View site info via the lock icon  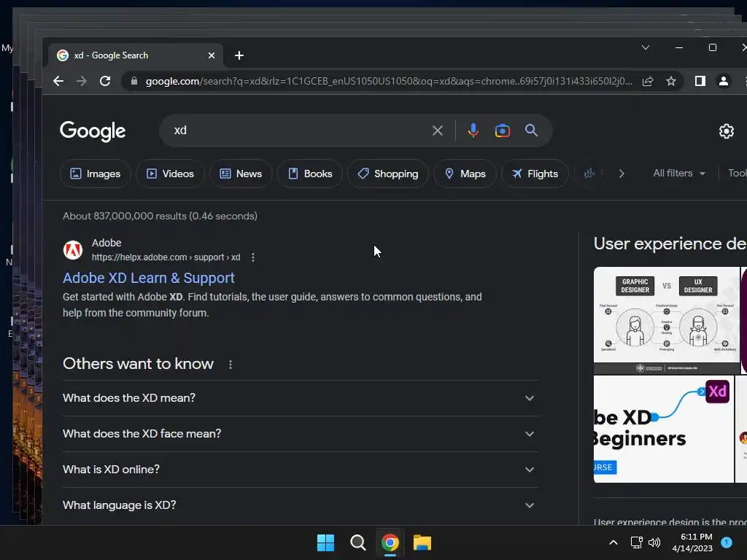click(134, 81)
